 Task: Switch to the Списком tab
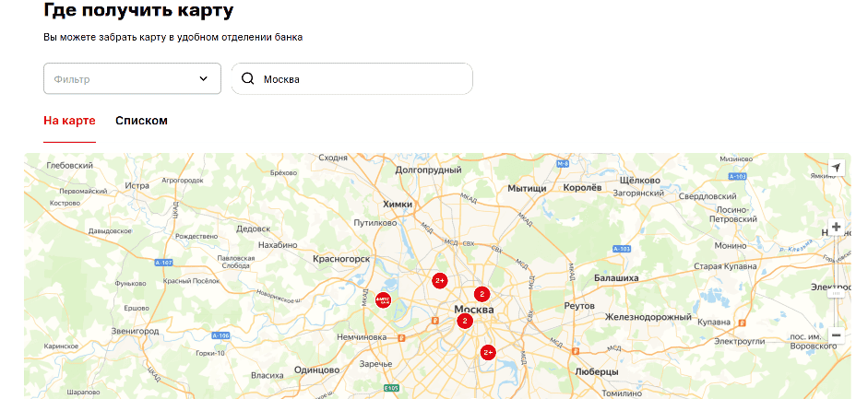pyautogui.click(x=141, y=121)
